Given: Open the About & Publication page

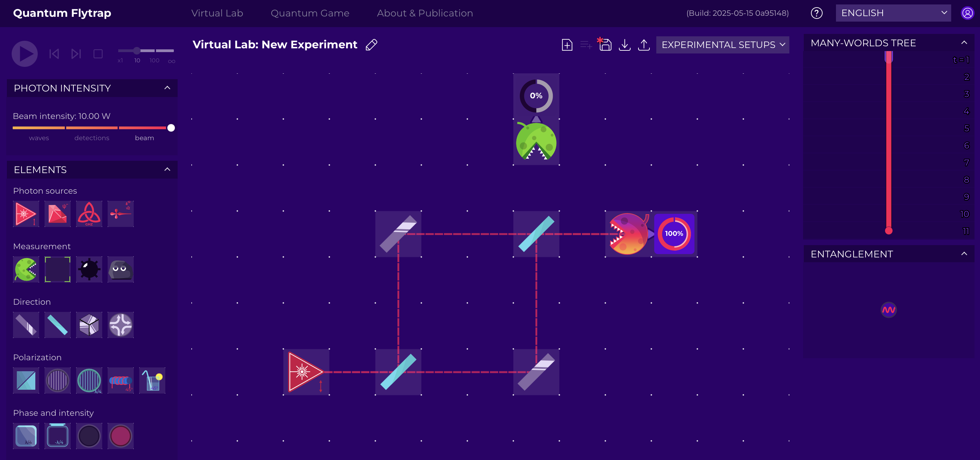Looking at the screenshot, I should click(x=425, y=13).
